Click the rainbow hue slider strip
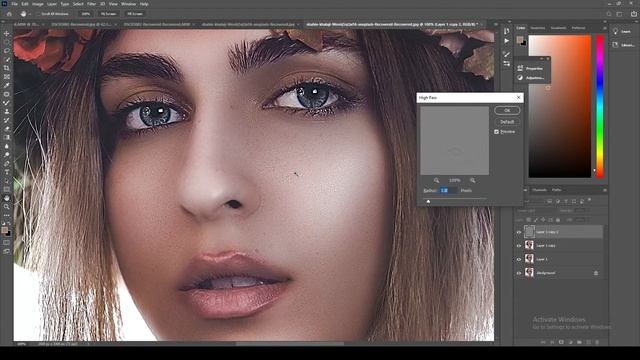The width and height of the screenshot is (640, 360). (x=600, y=107)
